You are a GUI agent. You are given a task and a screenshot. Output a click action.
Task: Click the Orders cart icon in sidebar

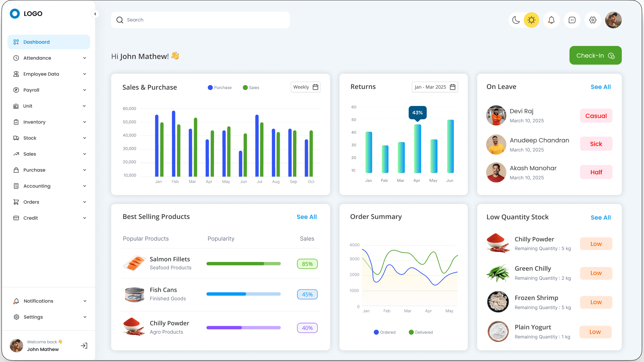tap(16, 202)
